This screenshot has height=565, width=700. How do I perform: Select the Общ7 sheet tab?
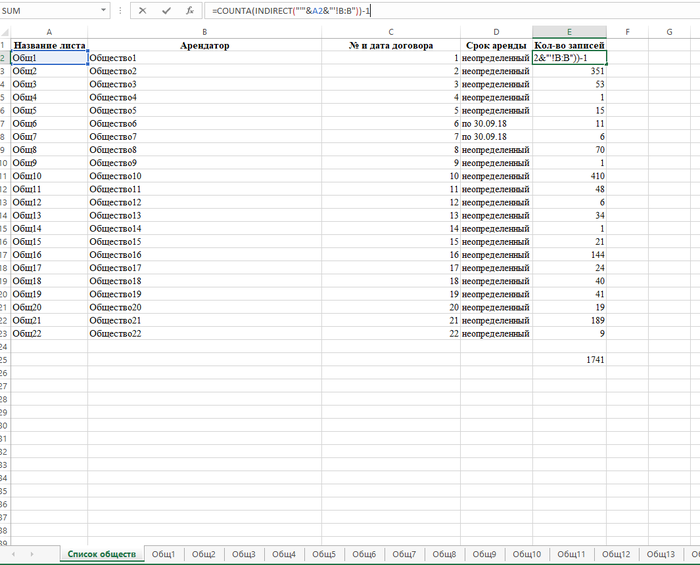tap(404, 554)
